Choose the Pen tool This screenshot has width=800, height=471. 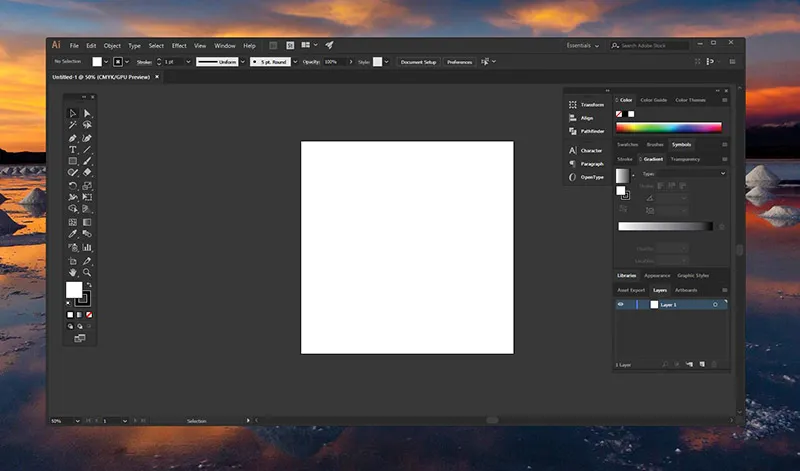tap(73, 137)
